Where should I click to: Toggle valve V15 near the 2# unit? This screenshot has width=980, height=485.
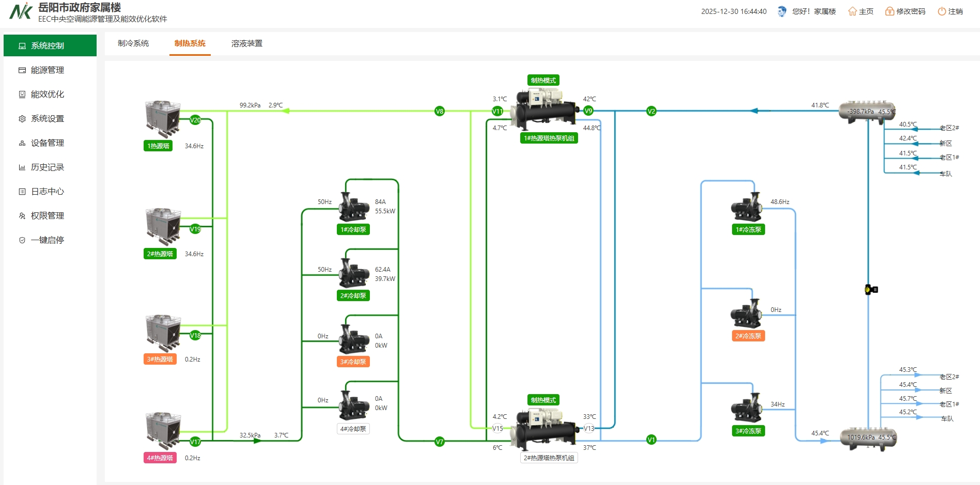497,428
